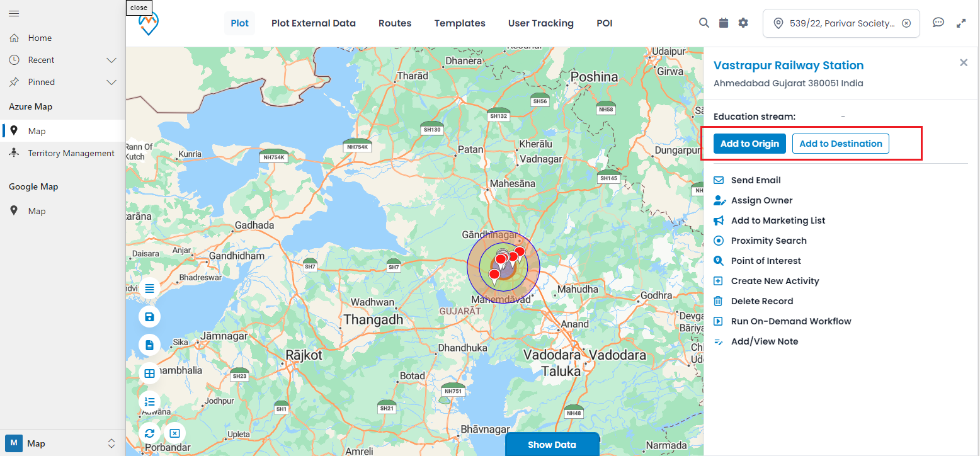Click the refresh arrows map button
The image size is (980, 456).
150,433
